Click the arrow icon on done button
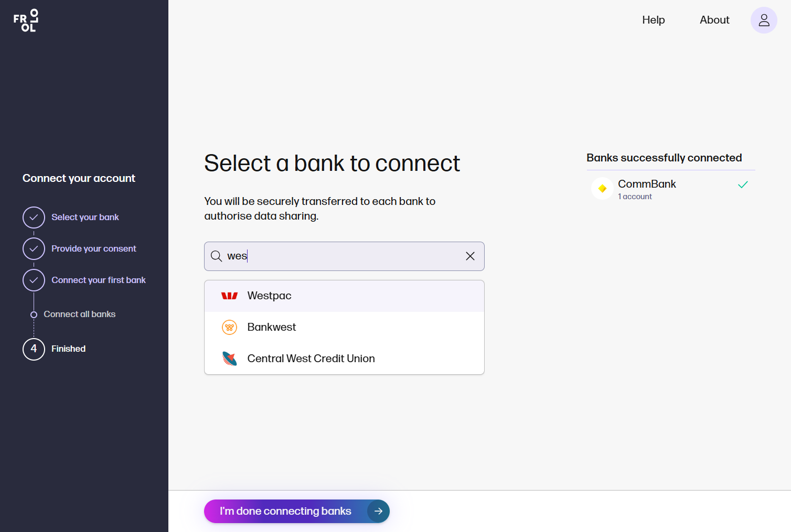791x532 pixels. coord(378,511)
